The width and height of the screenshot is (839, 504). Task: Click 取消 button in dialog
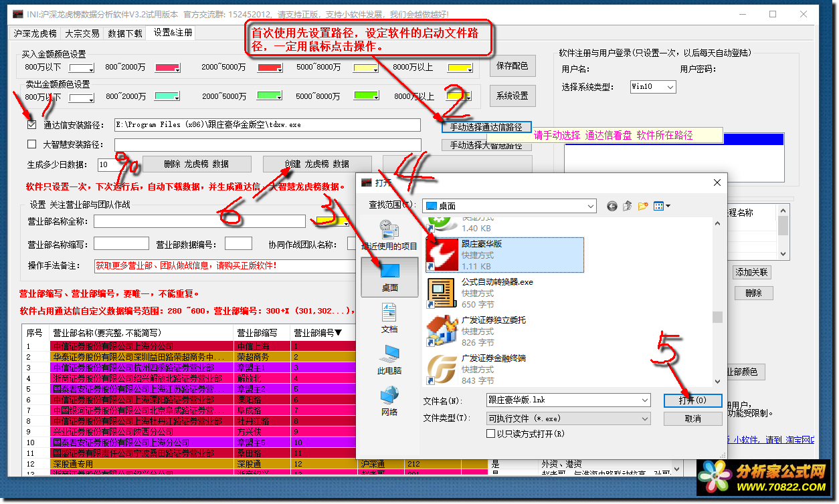(692, 418)
